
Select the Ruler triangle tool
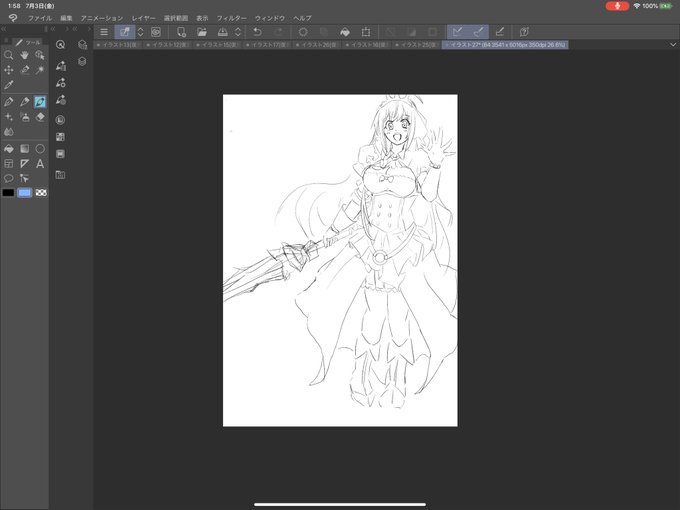tap(24, 163)
